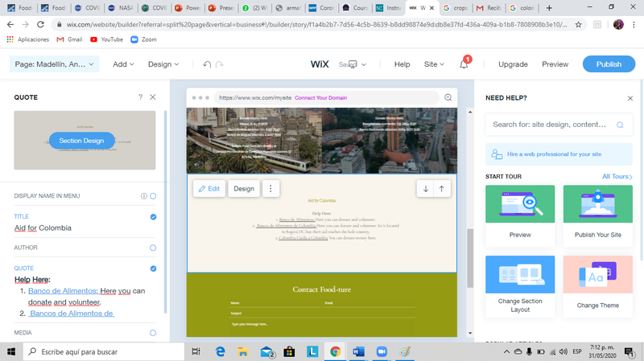This screenshot has width=644, height=361.
Task: Redo the last editor action
Action: [x=220, y=64]
